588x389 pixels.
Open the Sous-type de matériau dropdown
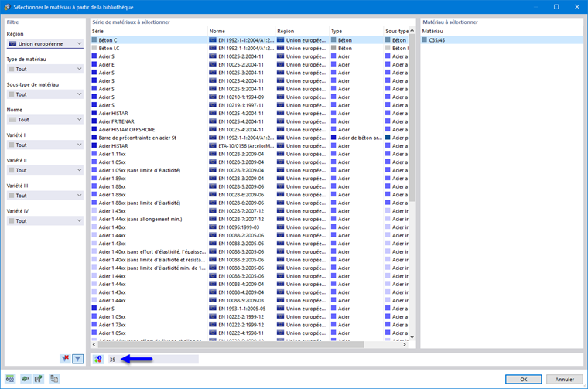tap(45, 94)
